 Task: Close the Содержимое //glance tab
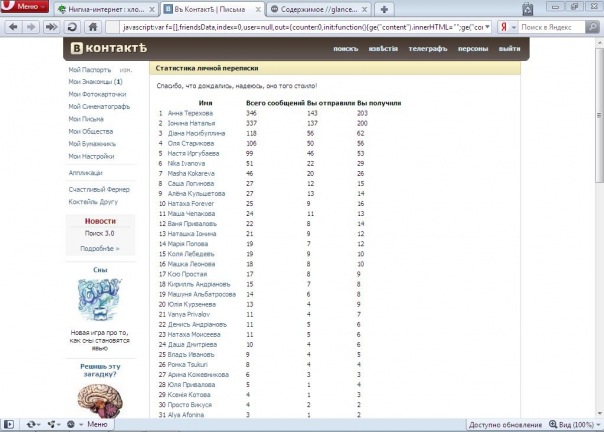pos(364,9)
